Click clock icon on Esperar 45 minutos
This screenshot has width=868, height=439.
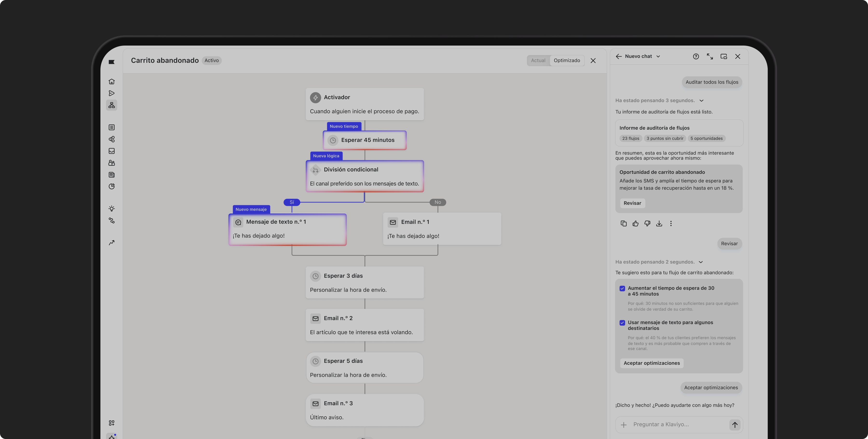click(x=332, y=140)
